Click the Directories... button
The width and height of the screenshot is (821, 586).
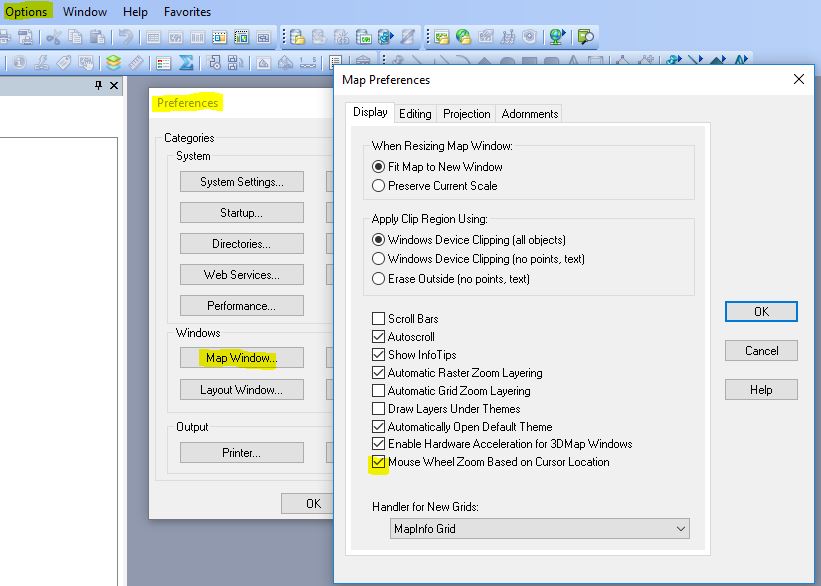tap(241, 244)
